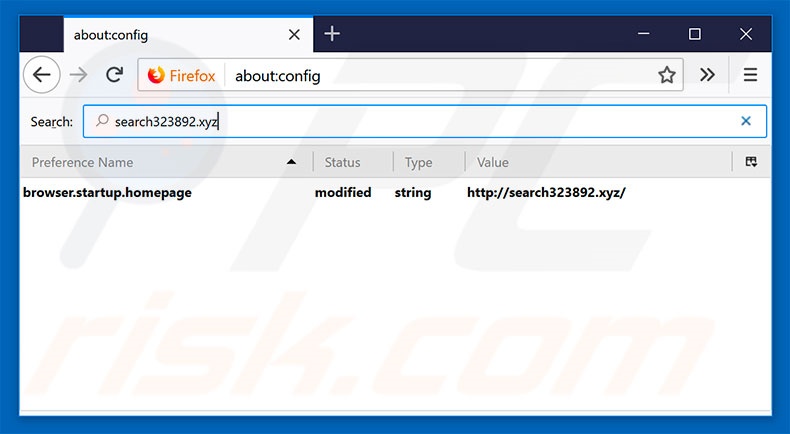Click the magnifier icon in search field
Viewport: 790px width, 434px height.
click(x=102, y=120)
